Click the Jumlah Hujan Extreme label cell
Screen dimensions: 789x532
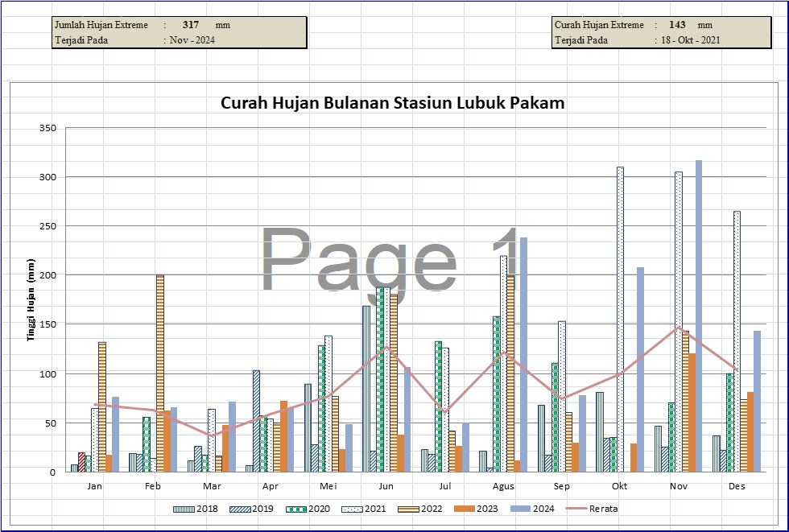(101, 25)
